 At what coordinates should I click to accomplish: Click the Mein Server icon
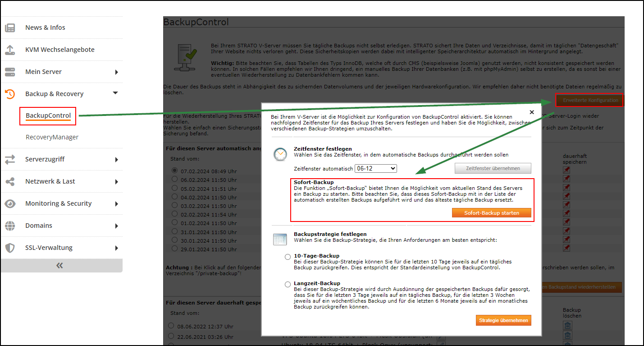point(10,72)
